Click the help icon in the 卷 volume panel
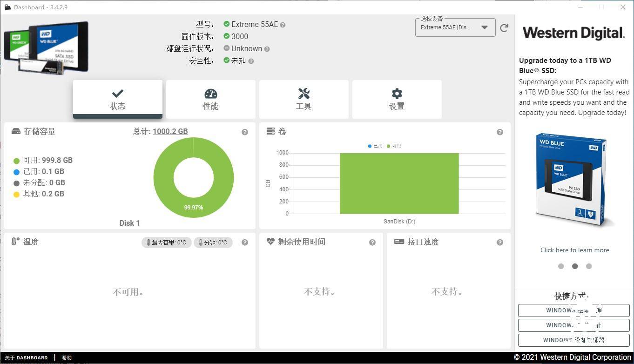Image resolution: width=634 pixels, height=364 pixels. 500,132
